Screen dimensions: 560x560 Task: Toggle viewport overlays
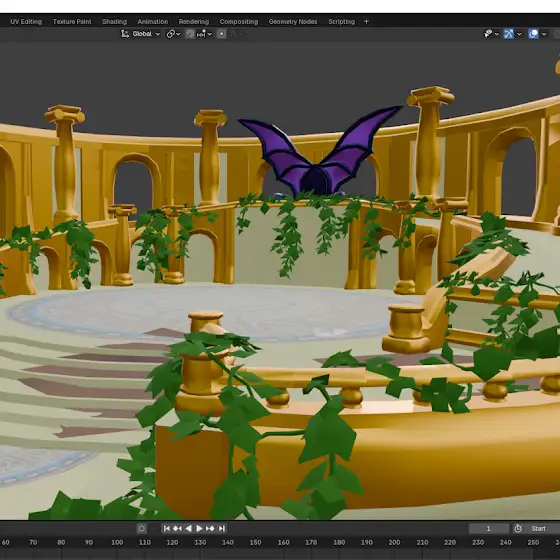533,34
